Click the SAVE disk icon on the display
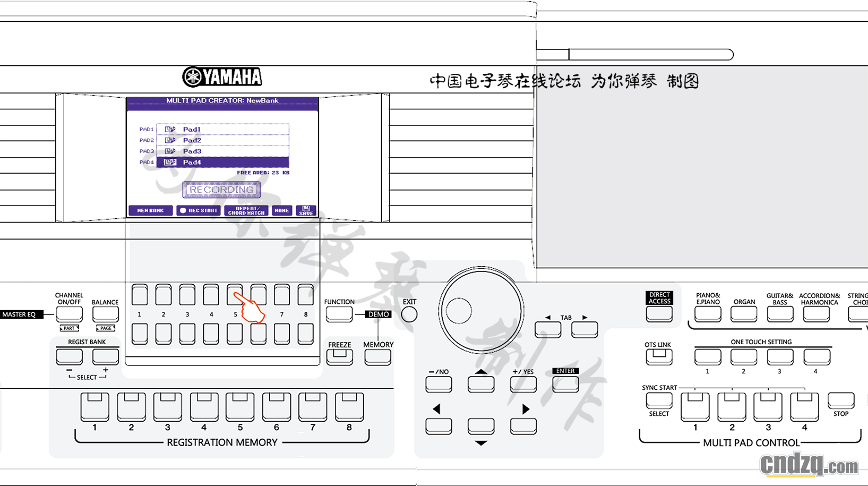The width and height of the screenshot is (868, 486). pos(306,210)
